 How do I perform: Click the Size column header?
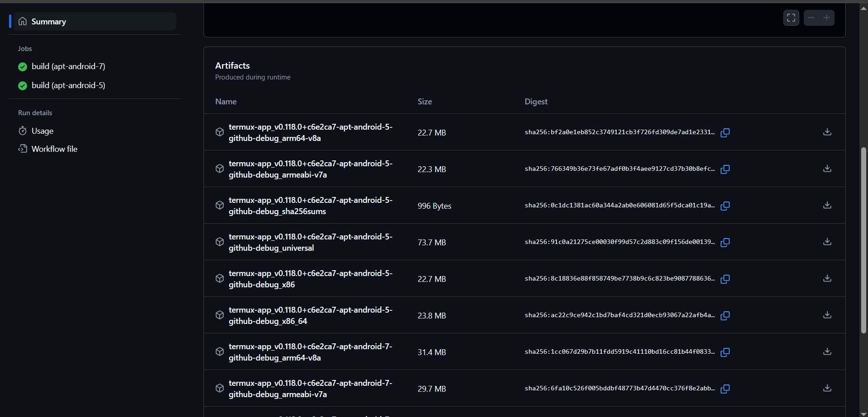pyautogui.click(x=425, y=102)
